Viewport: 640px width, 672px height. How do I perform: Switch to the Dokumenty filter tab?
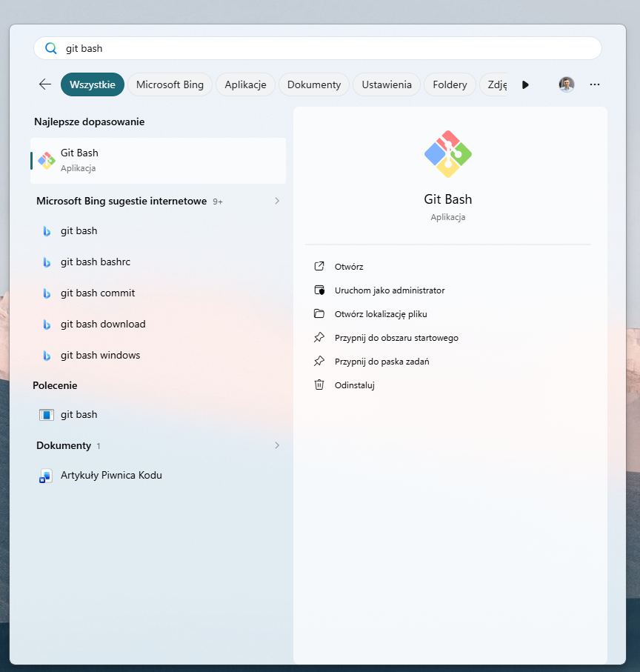(314, 84)
